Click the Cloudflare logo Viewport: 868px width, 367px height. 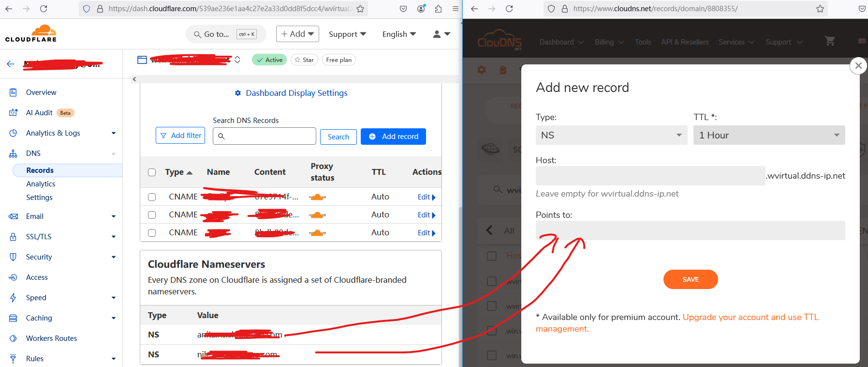pyautogui.click(x=31, y=33)
